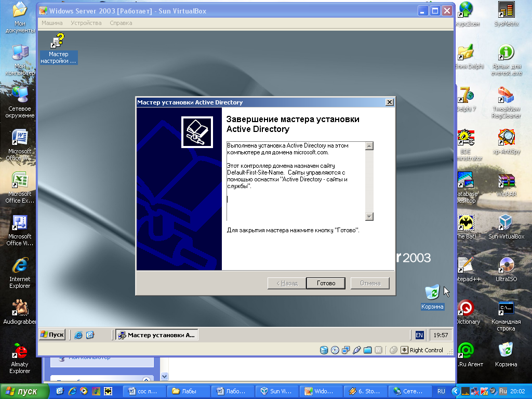Click the VirtualBox hard disk activity icon

click(x=324, y=350)
